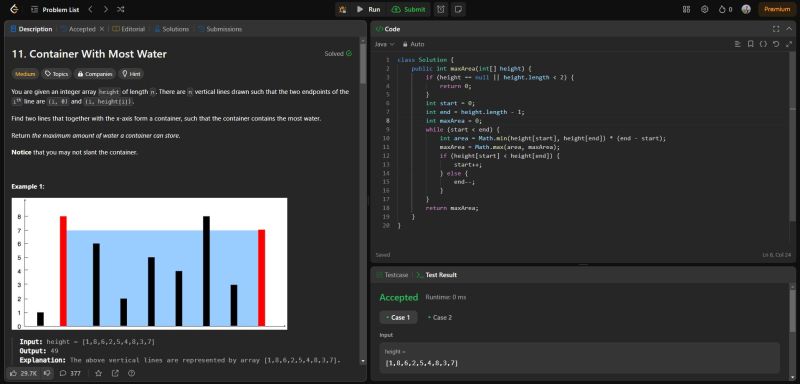The width and height of the screenshot is (800, 384).
Task: Open the notes sticky icon
Action: click(x=458, y=9)
